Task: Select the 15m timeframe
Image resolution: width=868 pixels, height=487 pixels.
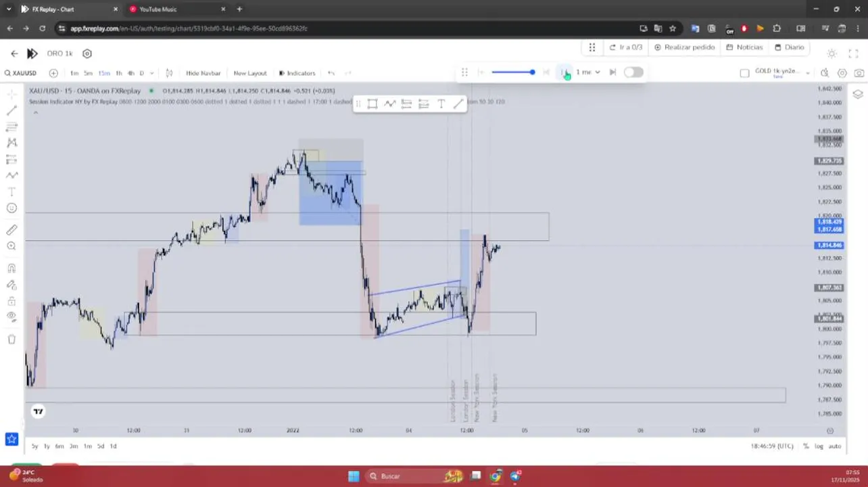Action: tap(103, 73)
